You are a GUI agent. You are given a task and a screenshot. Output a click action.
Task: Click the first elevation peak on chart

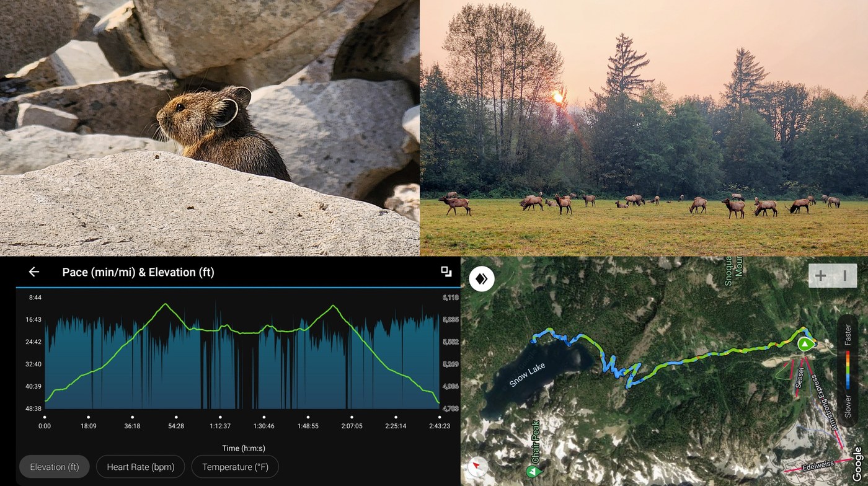click(165, 304)
